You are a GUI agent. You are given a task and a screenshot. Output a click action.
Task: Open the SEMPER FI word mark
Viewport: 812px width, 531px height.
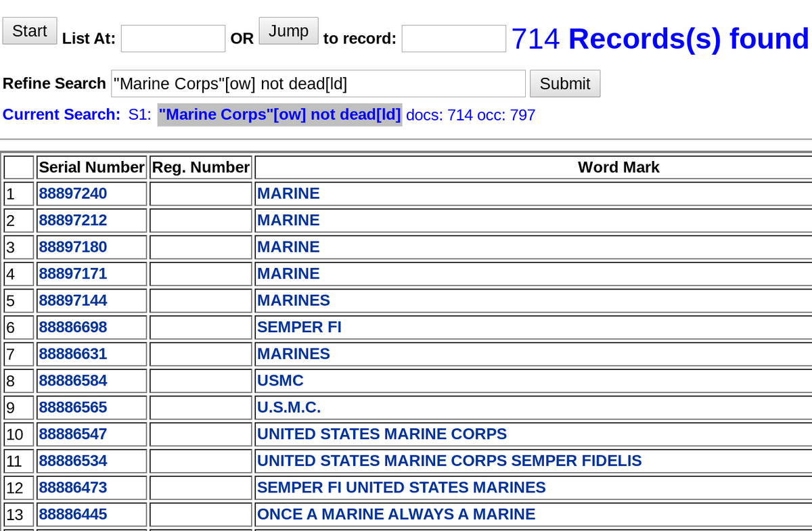(x=299, y=327)
